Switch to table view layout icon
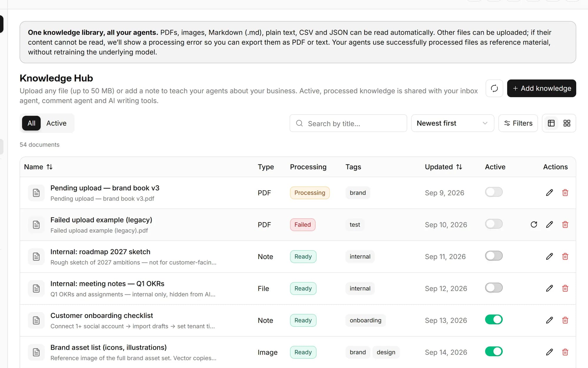Image resolution: width=588 pixels, height=368 pixels. click(x=551, y=123)
